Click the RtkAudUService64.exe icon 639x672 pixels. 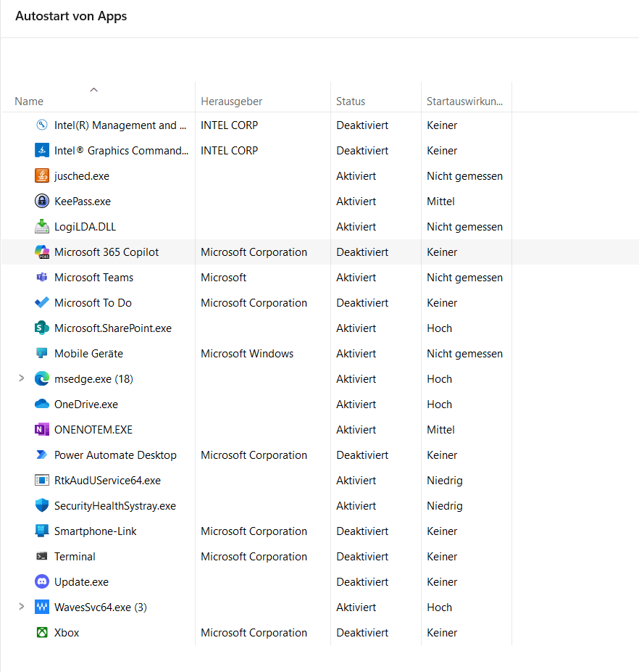coord(41,480)
